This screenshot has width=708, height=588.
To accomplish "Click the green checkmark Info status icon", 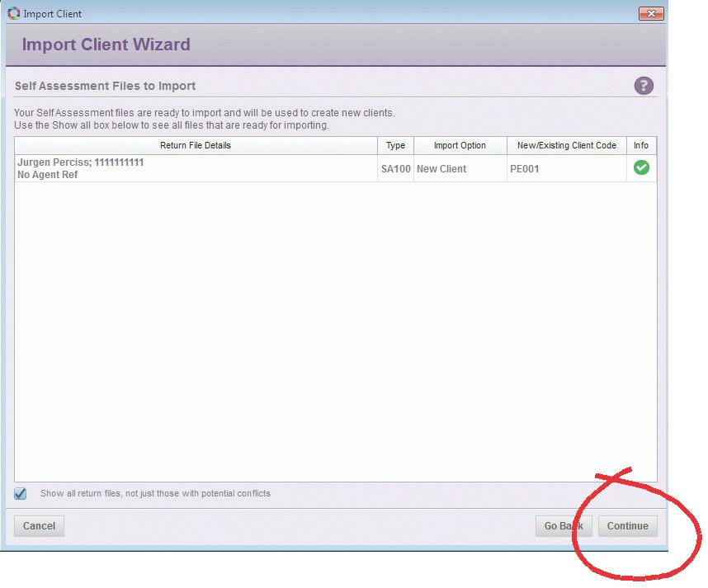I will [x=641, y=168].
